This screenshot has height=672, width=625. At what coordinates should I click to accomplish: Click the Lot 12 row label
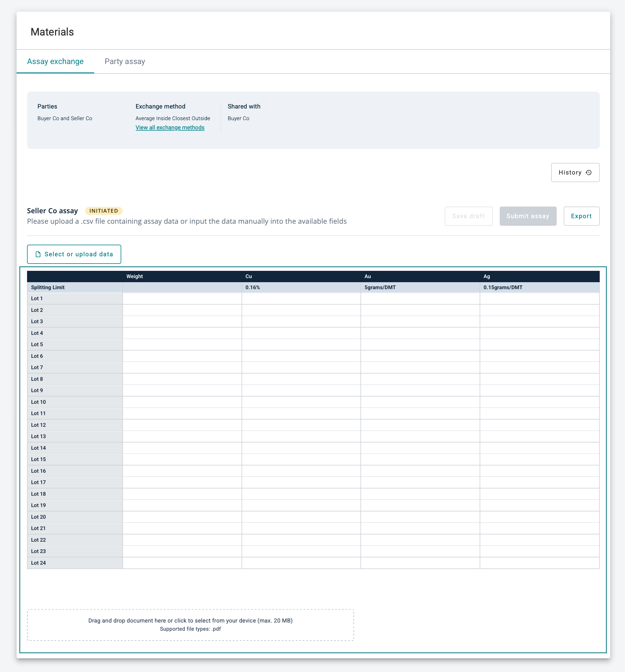[38, 425]
